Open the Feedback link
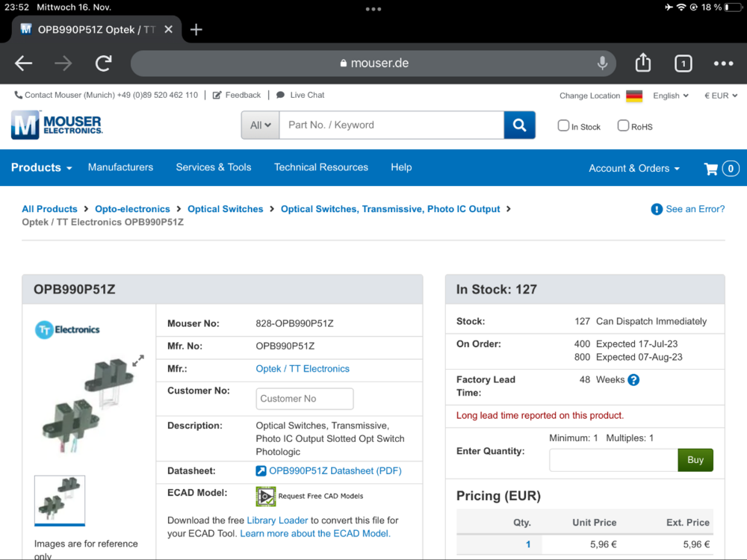The height and width of the screenshot is (560, 747). point(237,96)
